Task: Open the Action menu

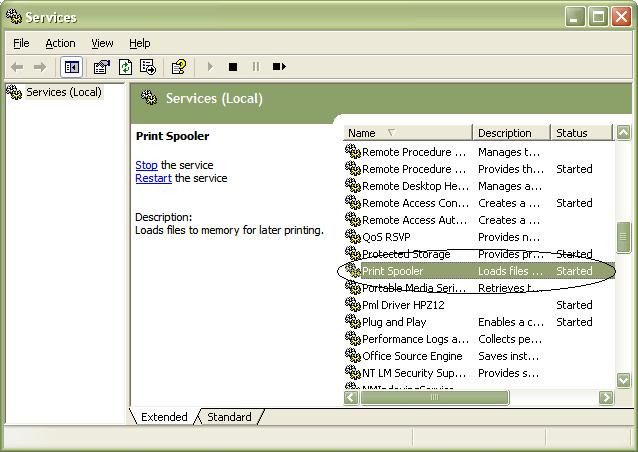Action: point(60,43)
